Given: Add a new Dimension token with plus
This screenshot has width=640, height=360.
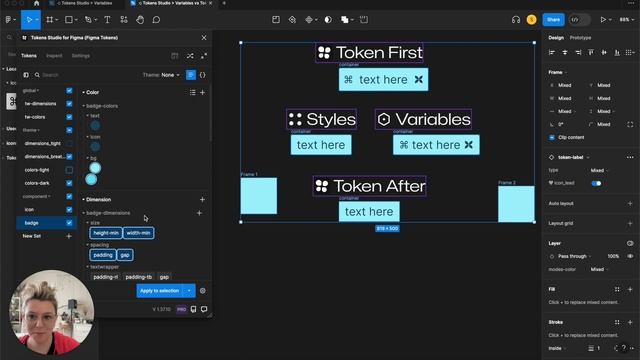Looking at the screenshot, I should coord(202,200).
